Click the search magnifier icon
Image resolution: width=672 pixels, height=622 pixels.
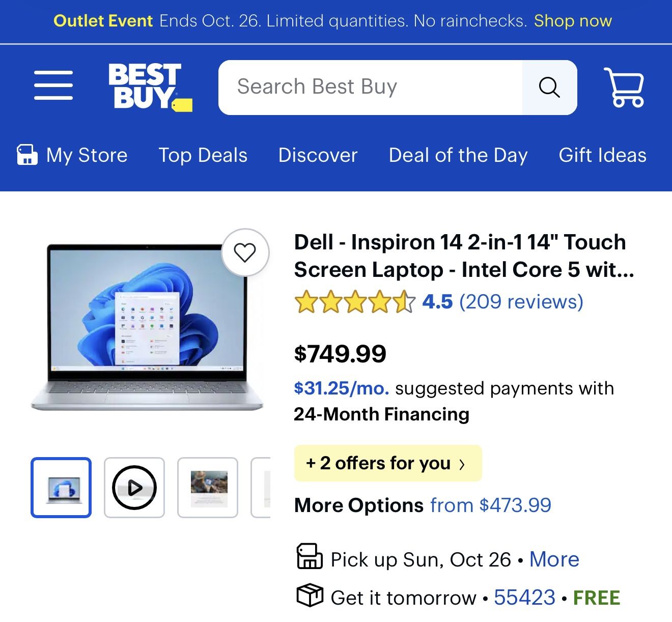click(549, 87)
